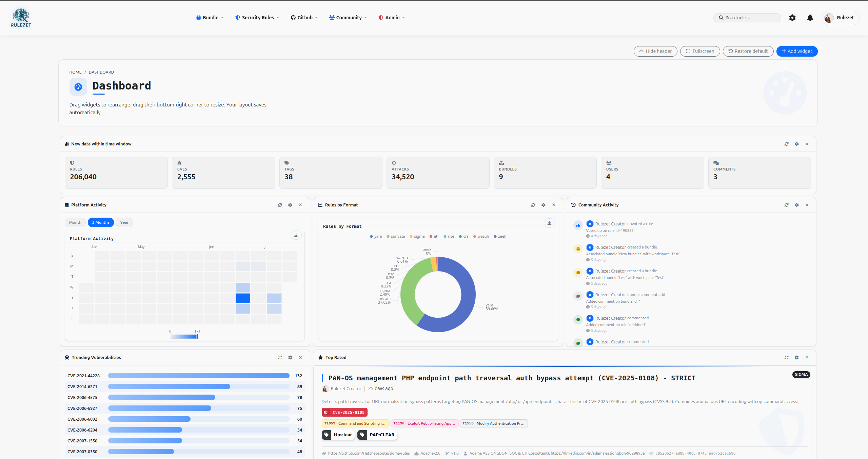
Task: Click the Search rules input field
Action: [747, 18]
